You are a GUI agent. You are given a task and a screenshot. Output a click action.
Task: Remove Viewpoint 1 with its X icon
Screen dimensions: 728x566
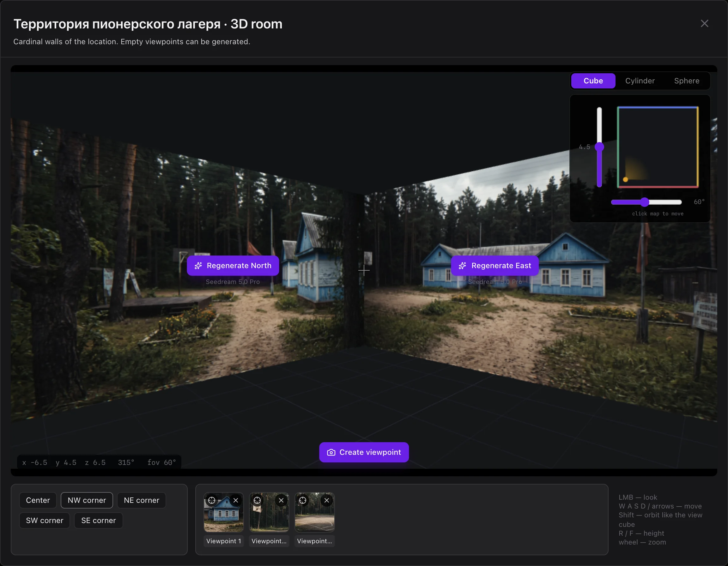236,500
